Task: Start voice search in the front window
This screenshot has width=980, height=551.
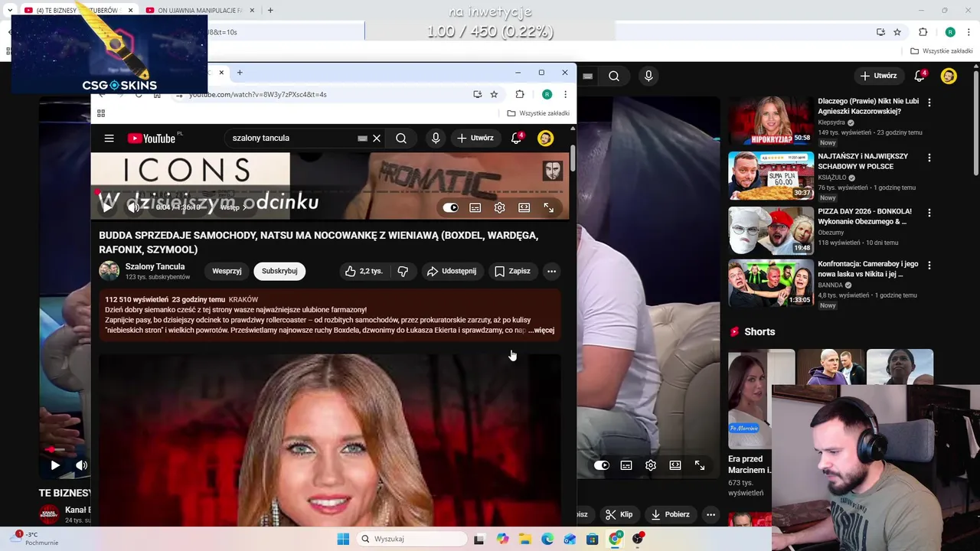Action: [x=436, y=139]
